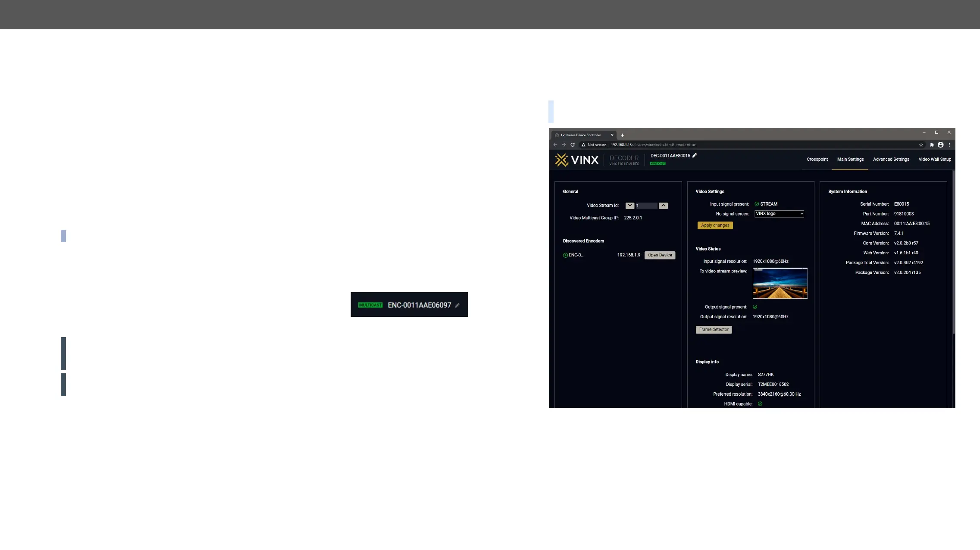Open the browser extensions puzzle icon
This screenshot has width=980, height=550.
pyautogui.click(x=932, y=145)
